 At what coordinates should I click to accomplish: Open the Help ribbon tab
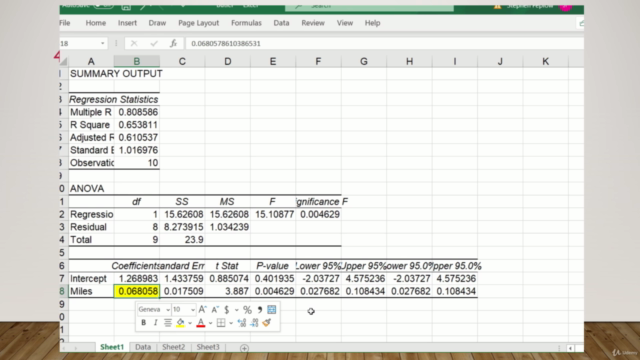(x=372, y=23)
